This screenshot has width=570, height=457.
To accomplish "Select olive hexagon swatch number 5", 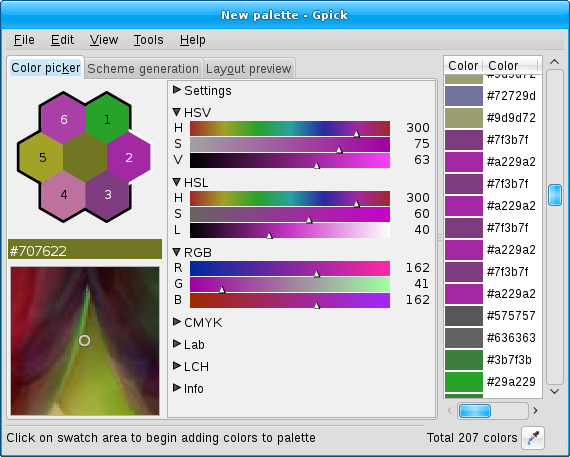I will (43, 157).
